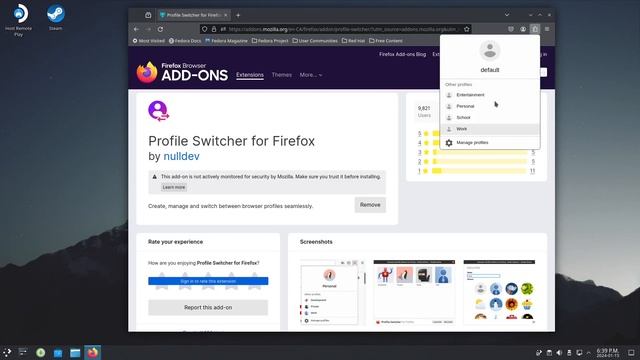The image size is (640, 360).
Task: Click the site padlock icon
Action: [x=214, y=29]
